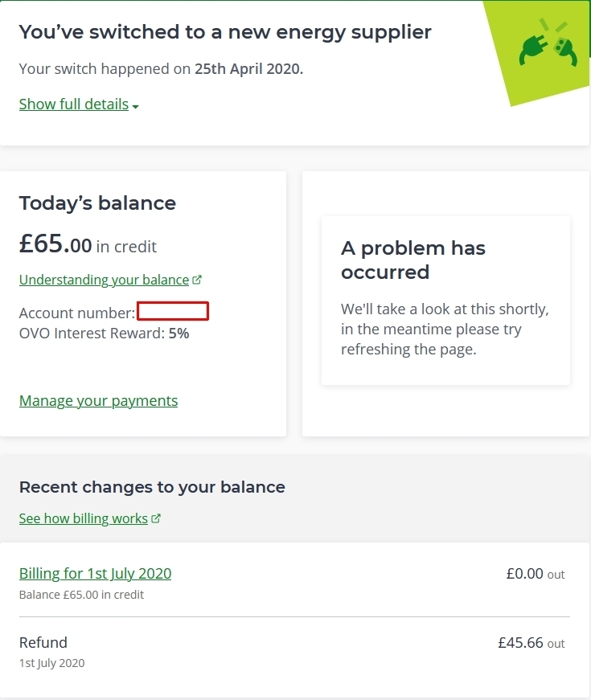The image size is (591, 700).
Task: Open Show full details link
Action: tap(74, 104)
